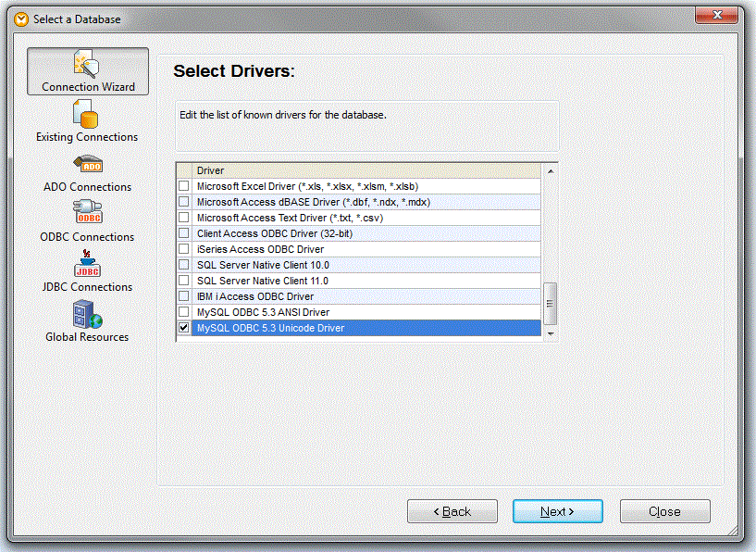Select MySQL ODBC 5.3 ANSI Driver text

point(263,312)
